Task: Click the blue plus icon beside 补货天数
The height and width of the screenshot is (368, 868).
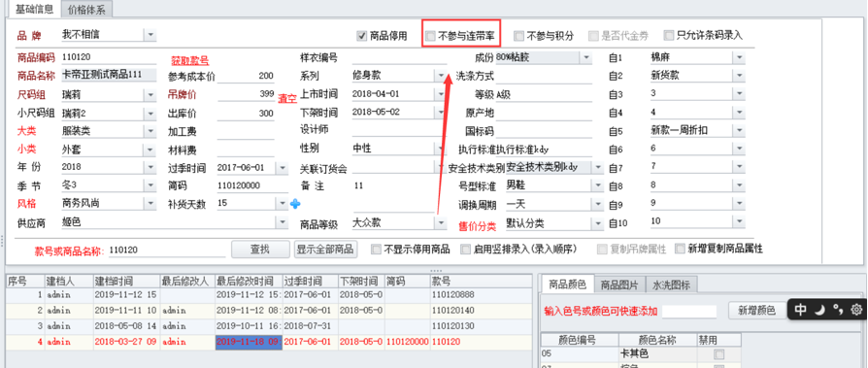Action: tap(295, 204)
